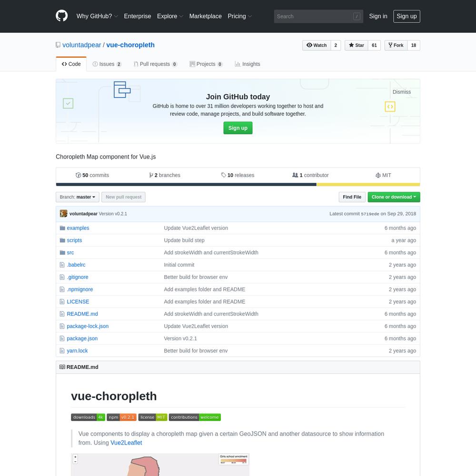Image resolution: width=476 pixels, height=476 pixels.
Task: View the 2 branches list
Action: 165,175
